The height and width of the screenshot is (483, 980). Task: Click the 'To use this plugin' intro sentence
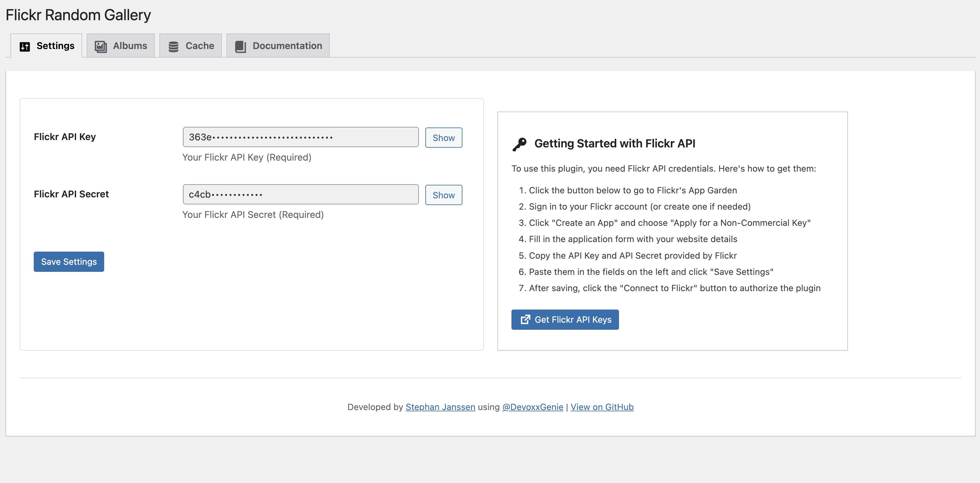663,169
